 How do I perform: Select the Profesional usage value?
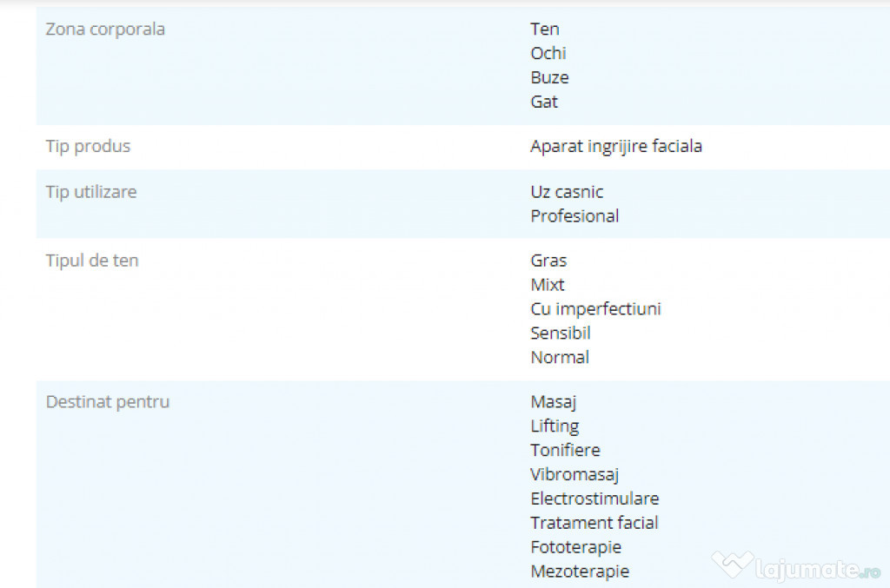575,216
